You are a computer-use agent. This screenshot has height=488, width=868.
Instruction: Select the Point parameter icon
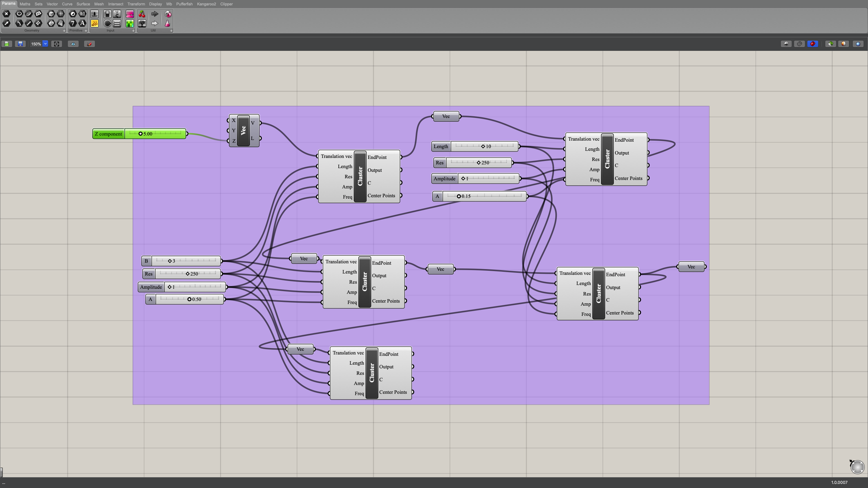coord(7,14)
